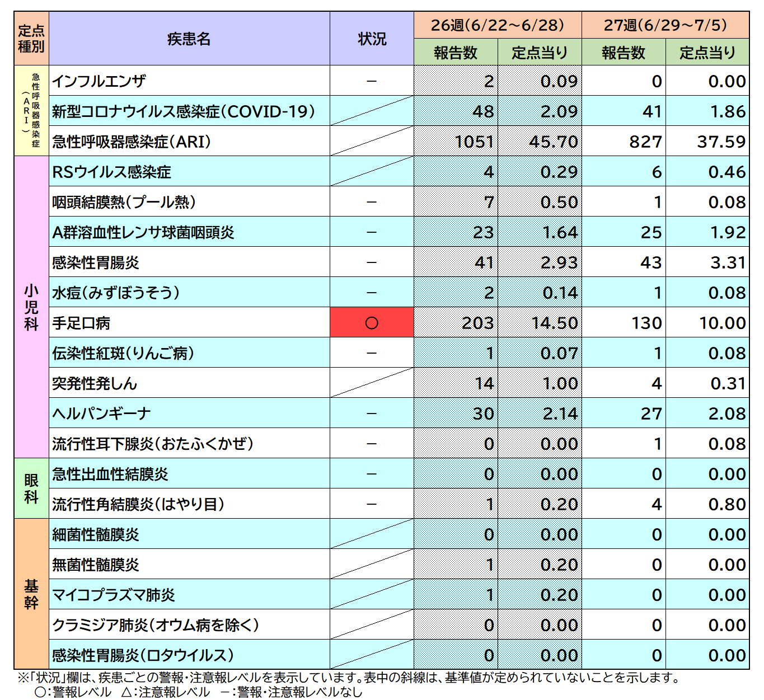
Task: Select the 急性呼吸器感染症(ARI) category cell
Action: pyautogui.click(x=31, y=110)
